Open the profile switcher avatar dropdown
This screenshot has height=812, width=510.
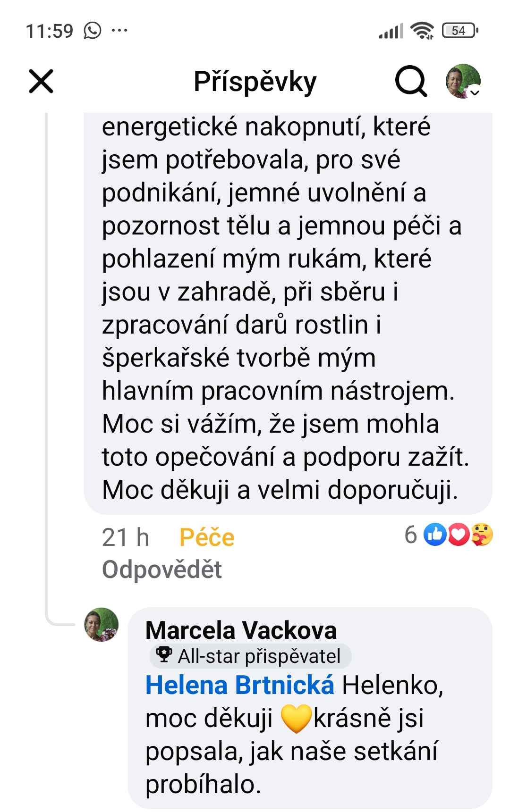pyautogui.click(x=463, y=81)
